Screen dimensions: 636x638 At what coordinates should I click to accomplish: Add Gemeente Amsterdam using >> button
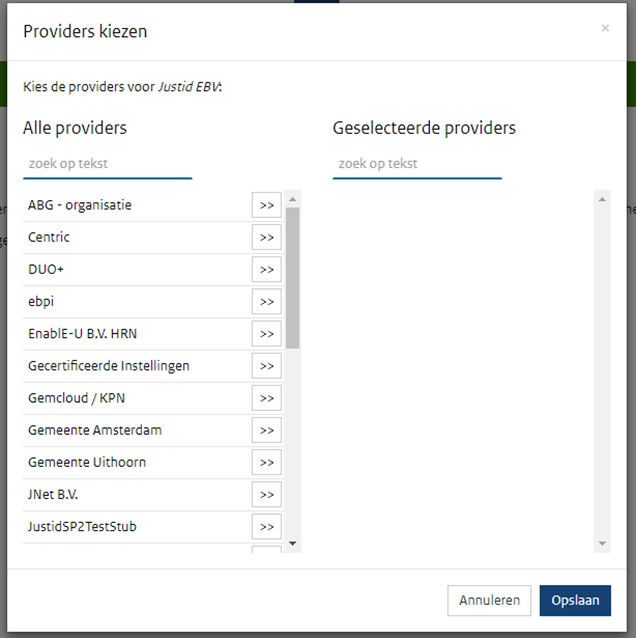click(x=267, y=430)
